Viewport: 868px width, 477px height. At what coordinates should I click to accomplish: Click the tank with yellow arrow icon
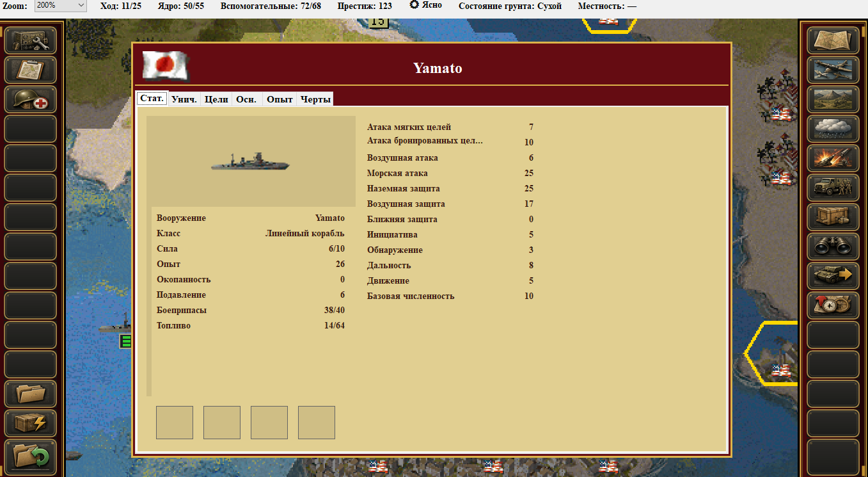[x=833, y=276]
